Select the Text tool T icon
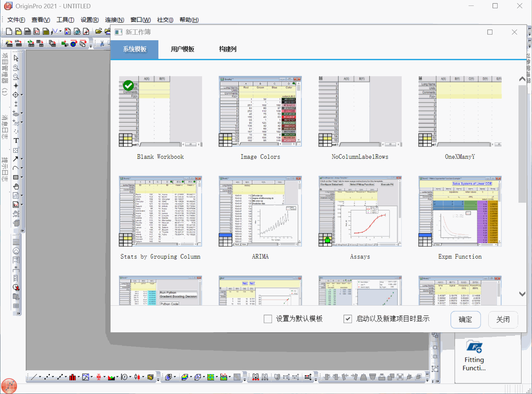This screenshot has height=394, width=532. pyautogui.click(x=16, y=140)
